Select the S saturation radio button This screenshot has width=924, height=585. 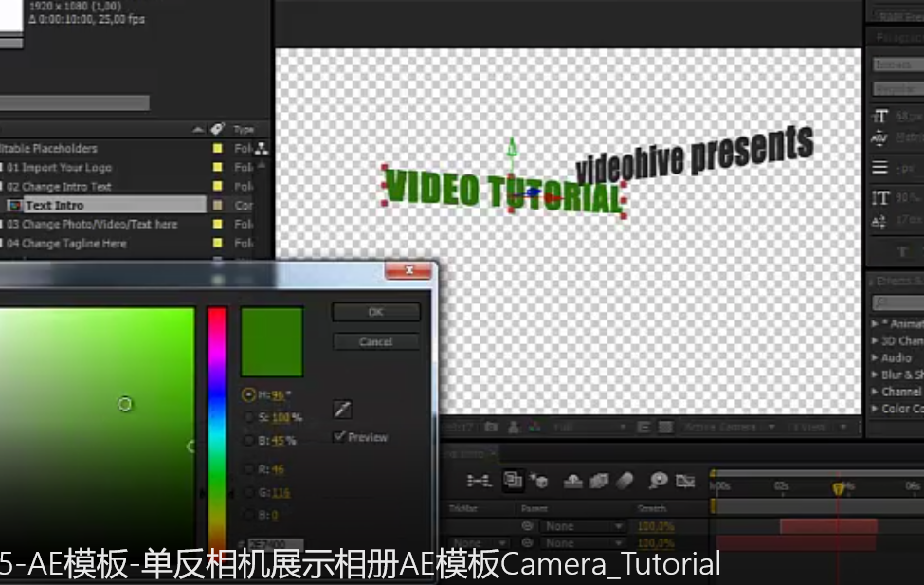(248, 417)
